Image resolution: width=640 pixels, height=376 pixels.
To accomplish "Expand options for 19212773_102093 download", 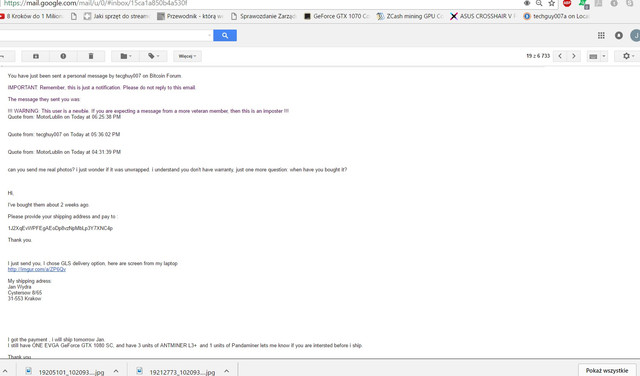I will tap(227, 371).
